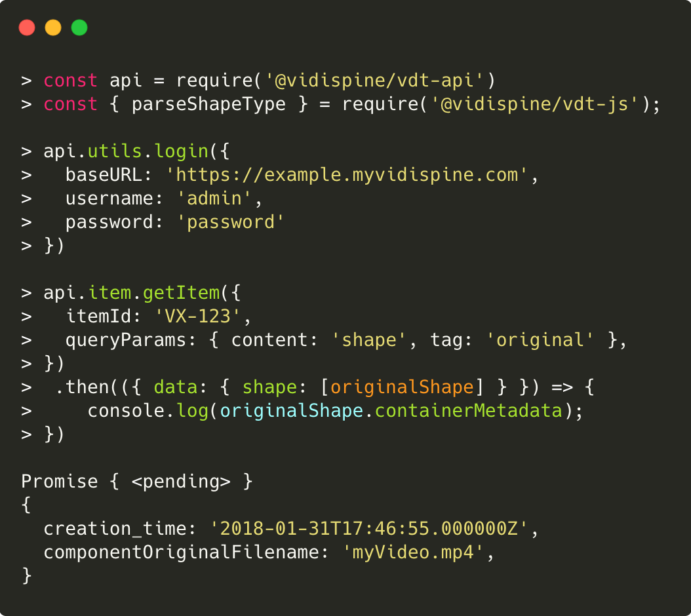
Task: Hit the green maximize window dot
Action: [79, 28]
